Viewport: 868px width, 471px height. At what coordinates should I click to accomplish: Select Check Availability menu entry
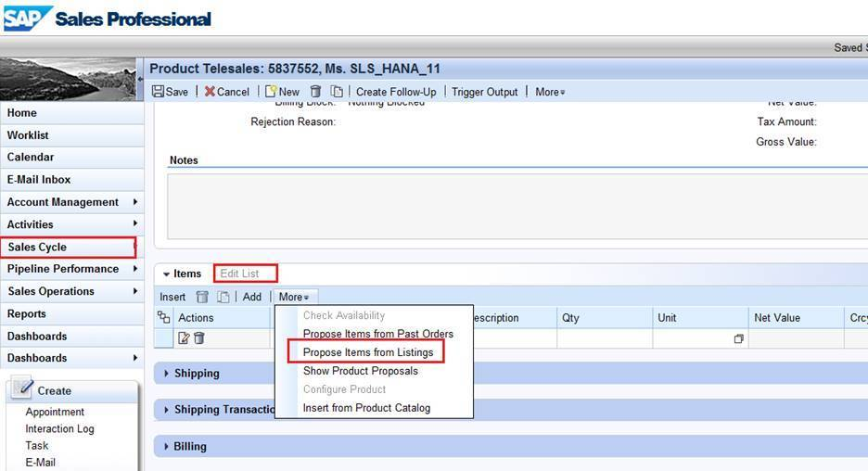[344, 315]
